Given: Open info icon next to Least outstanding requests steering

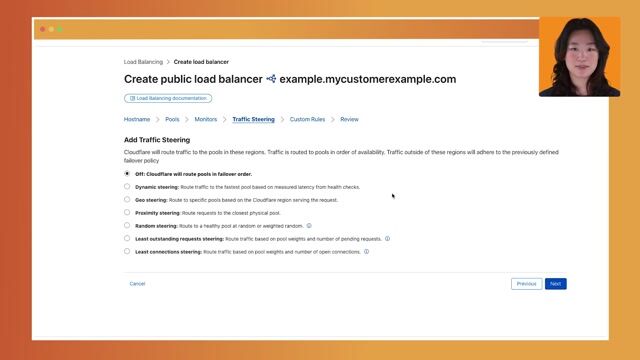Looking at the screenshot, I should coord(387,239).
